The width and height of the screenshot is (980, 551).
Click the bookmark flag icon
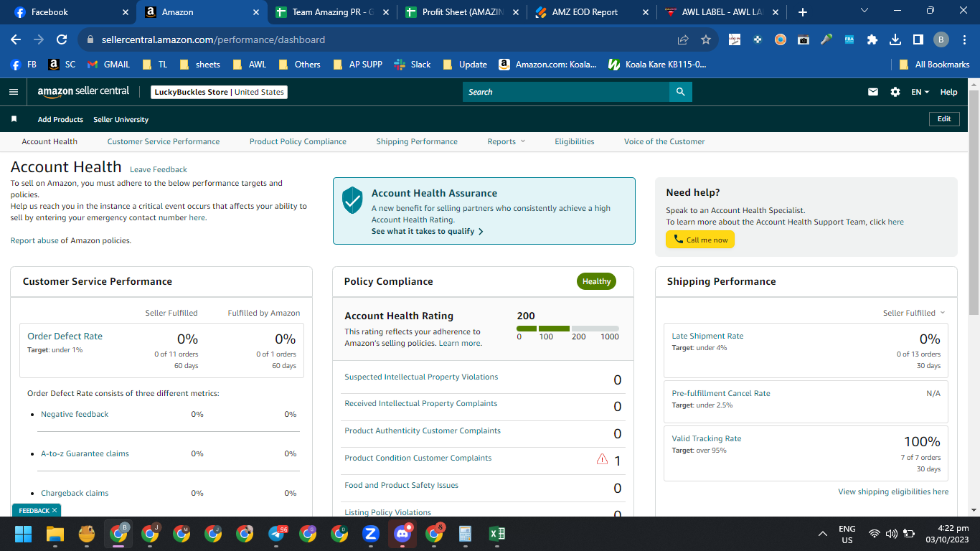point(14,119)
